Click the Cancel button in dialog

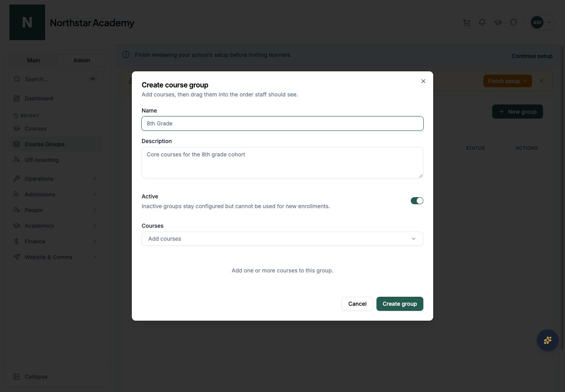coord(357,304)
